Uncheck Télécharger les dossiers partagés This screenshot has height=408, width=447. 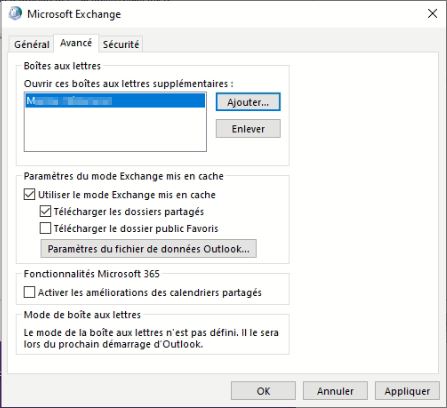(45, 211)
